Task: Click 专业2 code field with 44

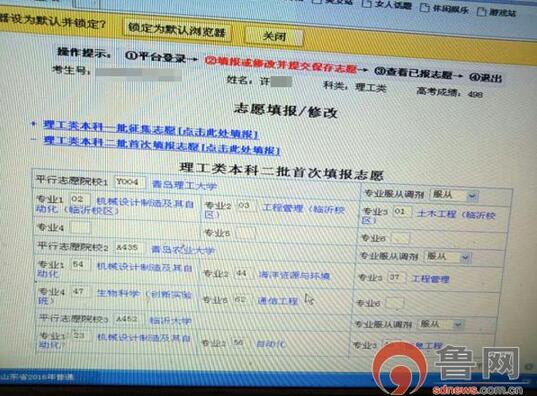Action: [x=243, y=274]
